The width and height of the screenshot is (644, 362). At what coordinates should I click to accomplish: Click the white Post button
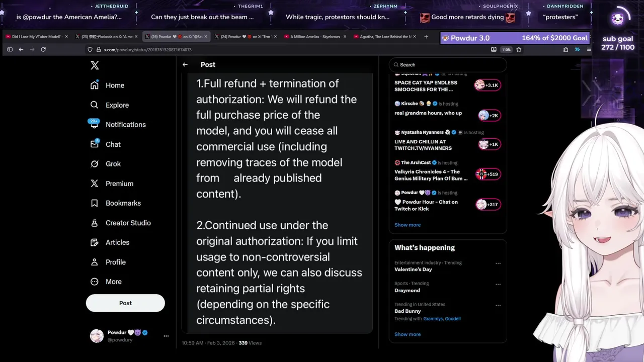pyautogui.click(x=125, y=303)
